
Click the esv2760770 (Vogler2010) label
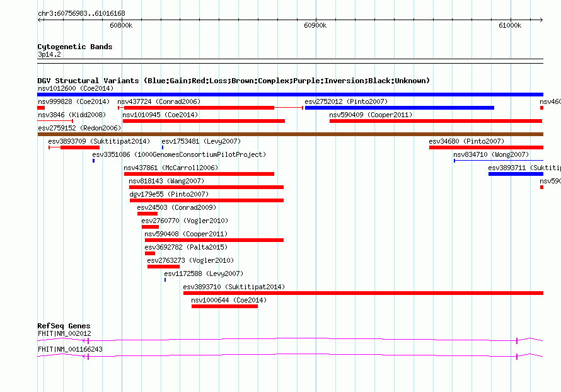coord(185,221)
